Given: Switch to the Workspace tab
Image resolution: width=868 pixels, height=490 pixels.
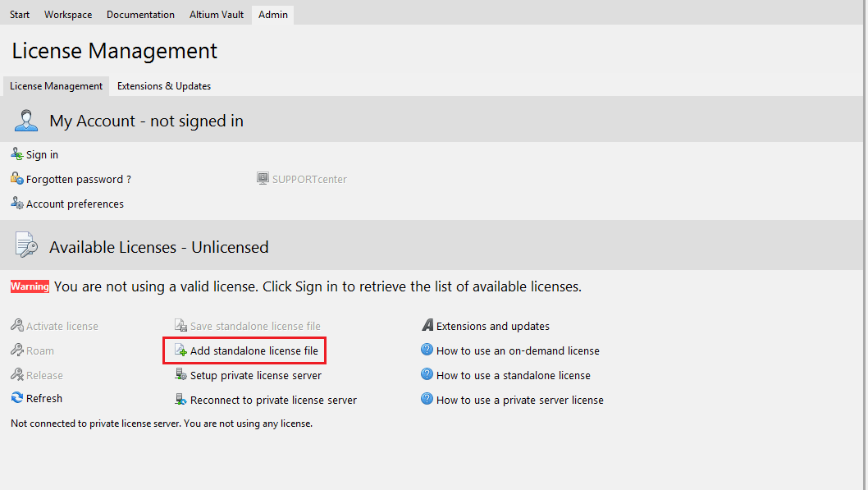Looking at the screenshot, I should (68, 15).
